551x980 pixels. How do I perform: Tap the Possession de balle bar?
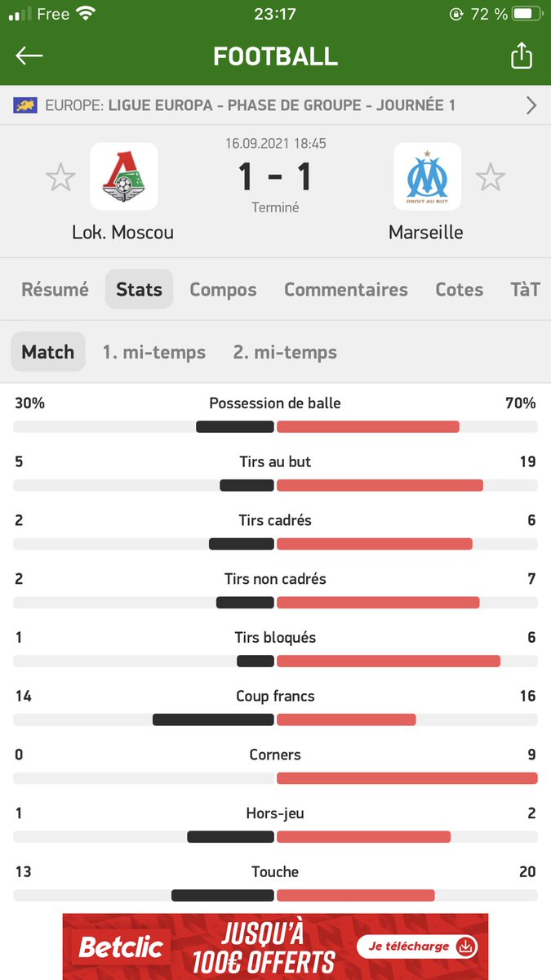click(x=276, y=426)
